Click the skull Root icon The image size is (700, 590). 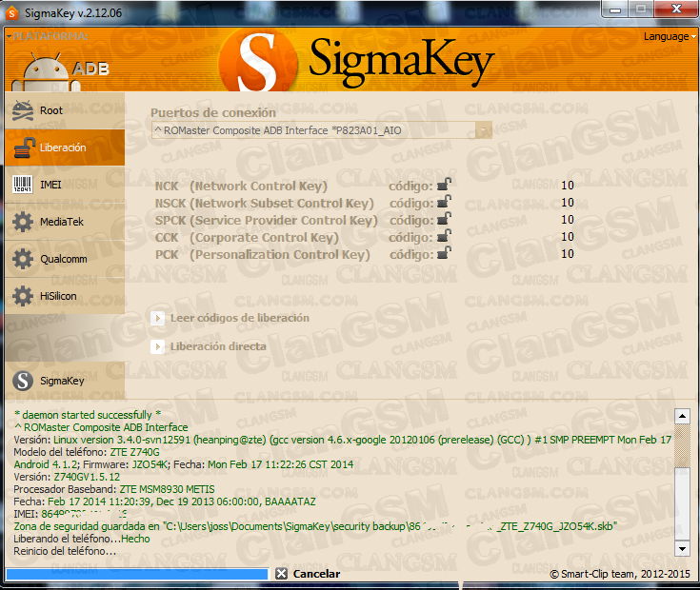(23, 110)
